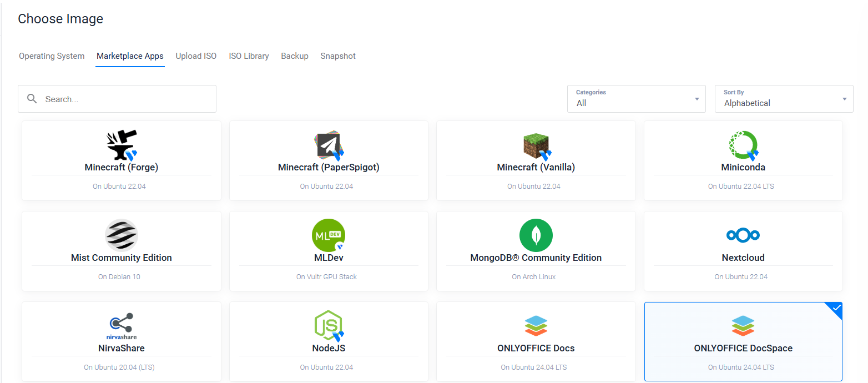
Task: Click "On Ubuntu 24.04 LTS" under ONLYOFFICE DocSpace
Action: [x=741, y=367]
